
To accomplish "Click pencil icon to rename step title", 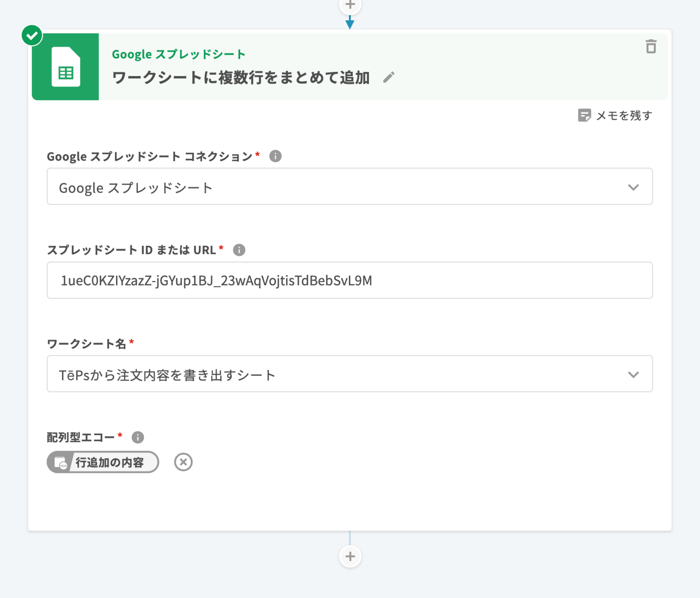I will click(389, 77).
